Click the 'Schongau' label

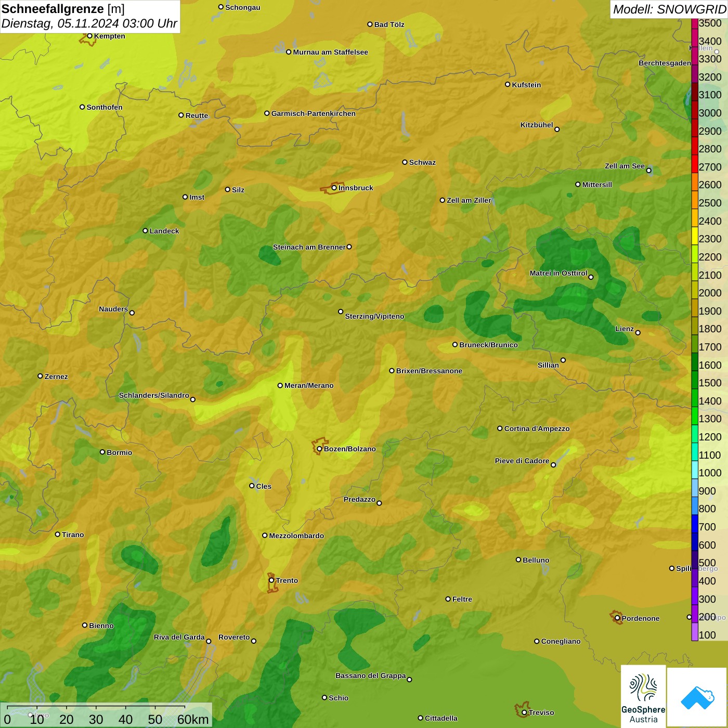[243, 7]
